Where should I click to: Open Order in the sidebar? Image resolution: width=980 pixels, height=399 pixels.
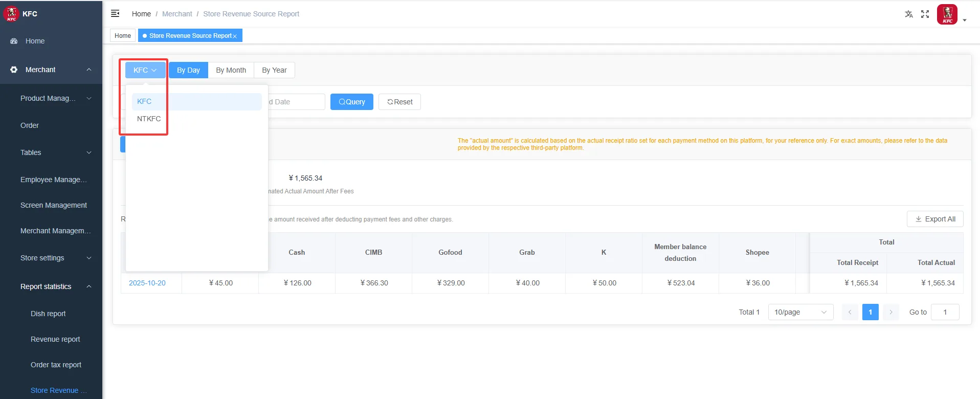pyautogui.click(x=51, y=125)
